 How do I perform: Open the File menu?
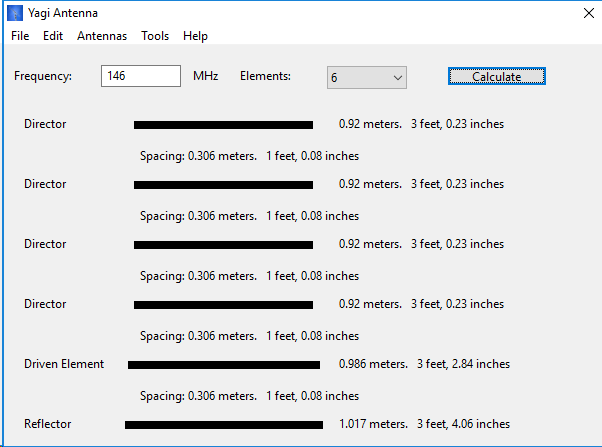pos(21,36)
